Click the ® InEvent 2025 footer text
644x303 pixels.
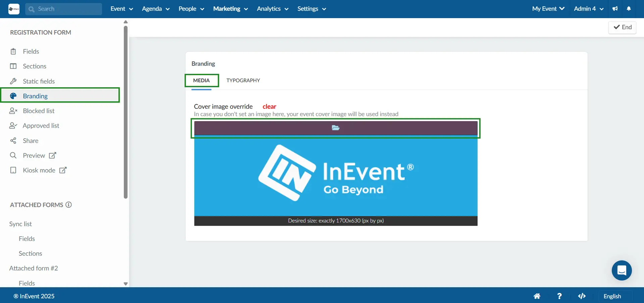pyautogui.click(x=34, y=296)
